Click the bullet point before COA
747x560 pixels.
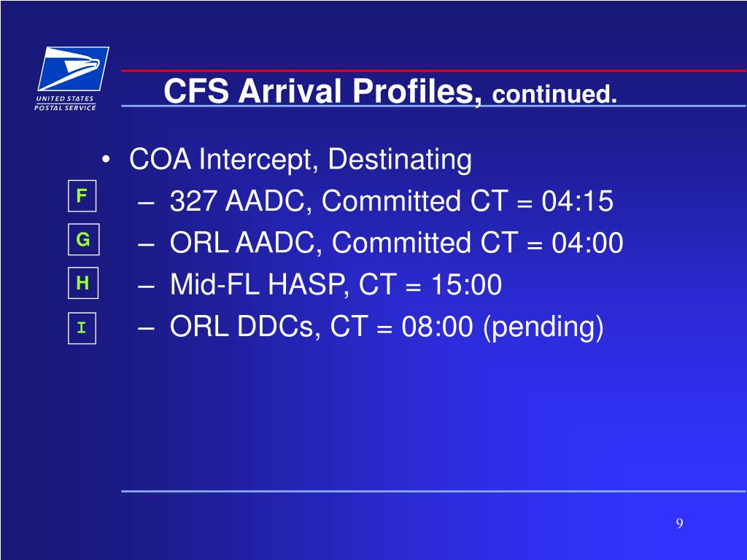click(107, 160)
